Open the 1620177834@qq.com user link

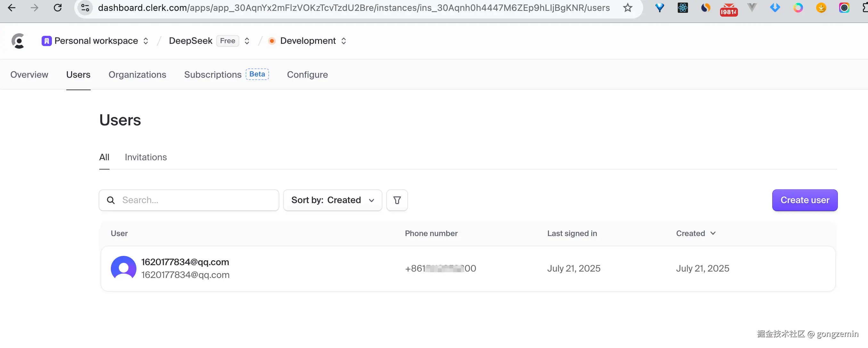[185, 262]
